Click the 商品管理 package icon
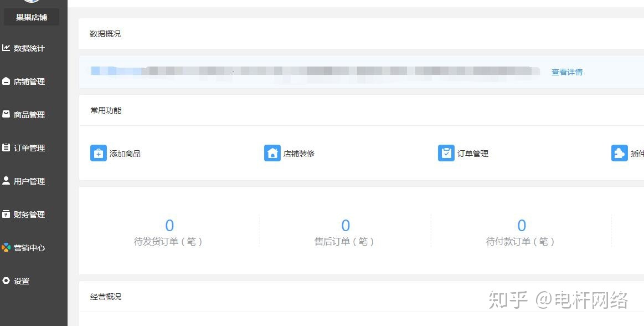This screenshot has width=644, height=326. [x=8, y=115]
